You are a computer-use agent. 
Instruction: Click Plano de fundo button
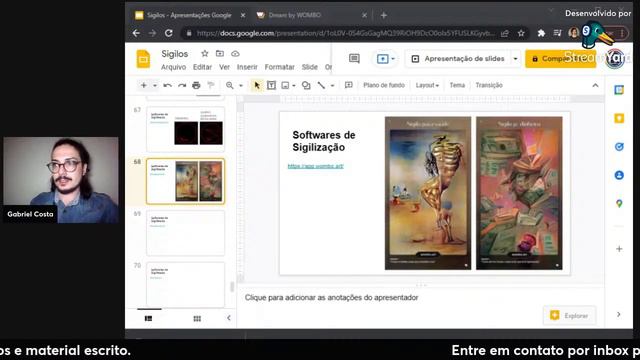tap(384, 85)
